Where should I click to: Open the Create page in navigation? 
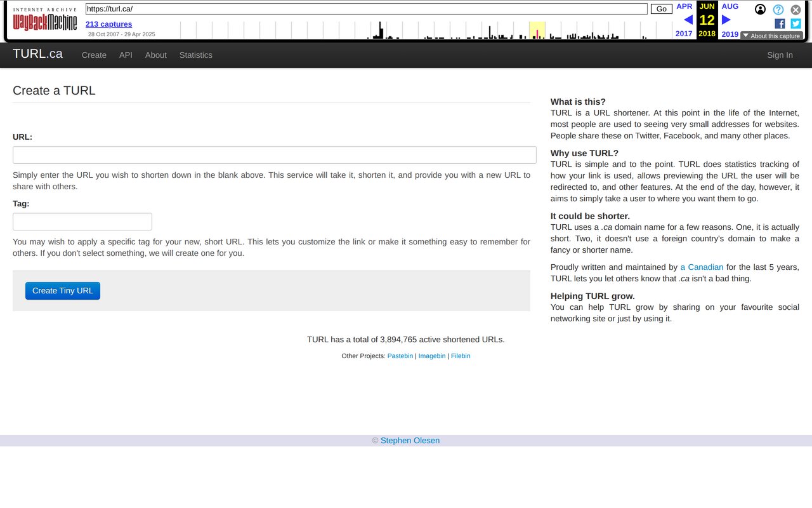(x=94, y=55)
